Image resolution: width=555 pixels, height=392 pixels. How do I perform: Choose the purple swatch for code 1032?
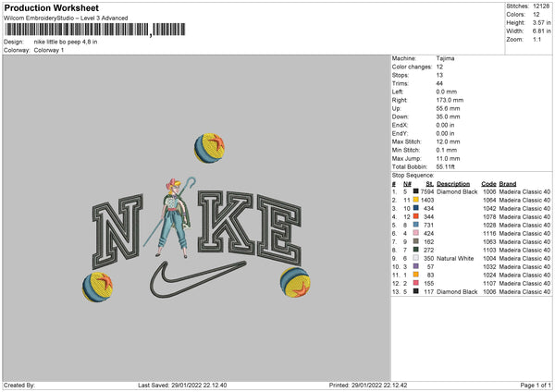[x=416, y=266]
